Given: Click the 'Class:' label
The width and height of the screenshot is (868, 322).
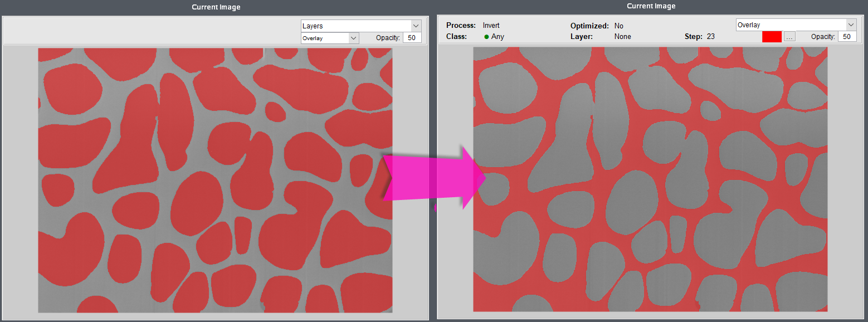Looking at the screenshot, I should (456, 37).
